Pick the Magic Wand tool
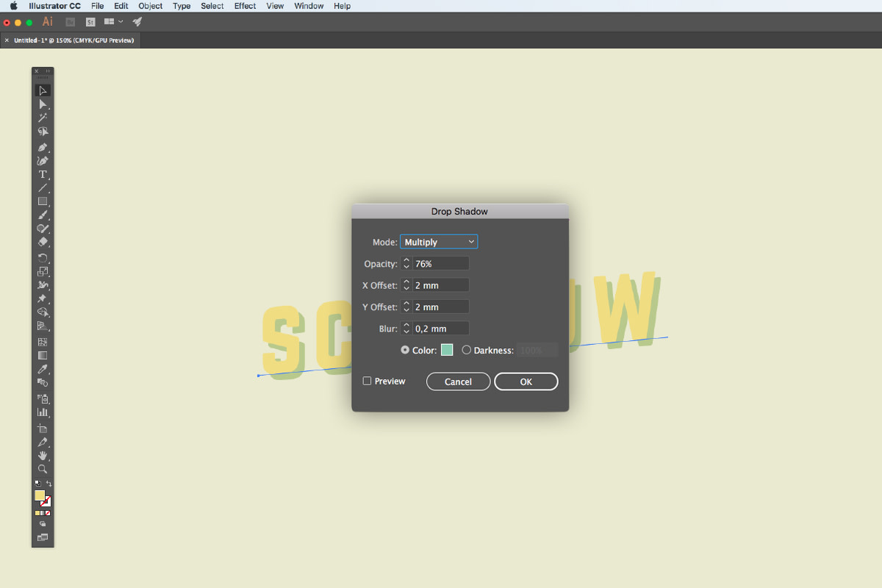Viewport: 882px width, 588px height. tap(43, 118)
